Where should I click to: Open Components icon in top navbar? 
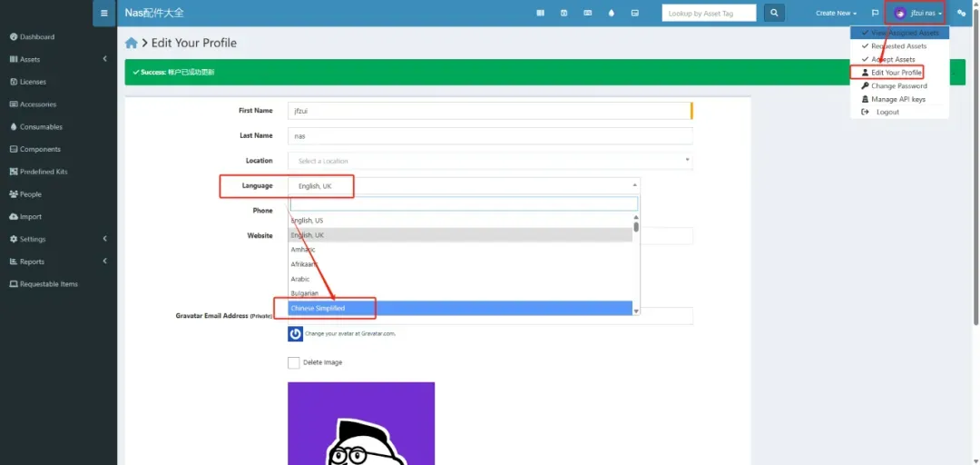[x=635, y=13]
